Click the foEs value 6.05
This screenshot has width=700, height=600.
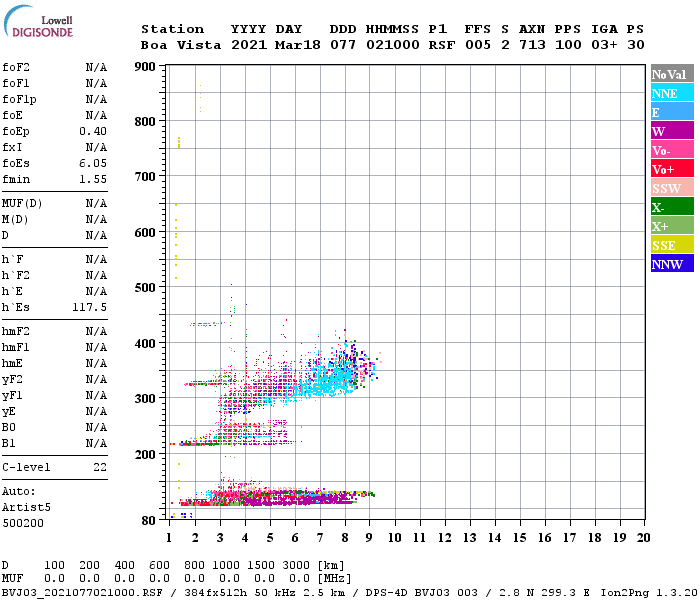[93, 163]
